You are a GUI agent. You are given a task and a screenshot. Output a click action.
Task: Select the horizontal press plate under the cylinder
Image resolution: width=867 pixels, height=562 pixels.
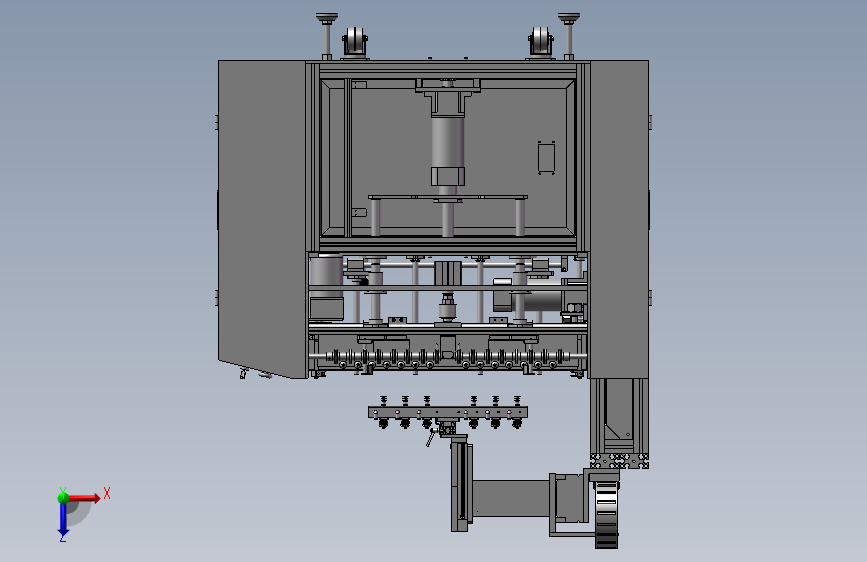click(x=448, y=197)
